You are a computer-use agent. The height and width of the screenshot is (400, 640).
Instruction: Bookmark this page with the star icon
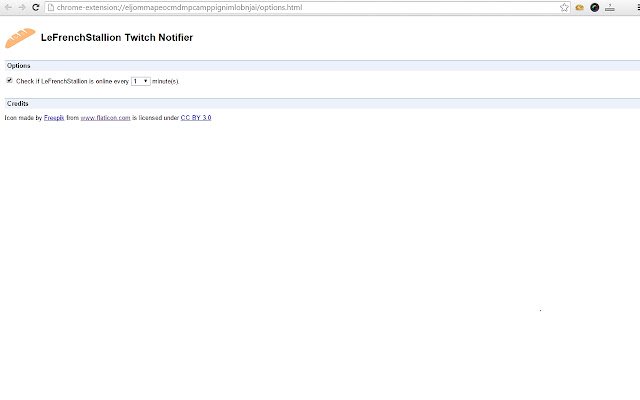click(564, 7)
